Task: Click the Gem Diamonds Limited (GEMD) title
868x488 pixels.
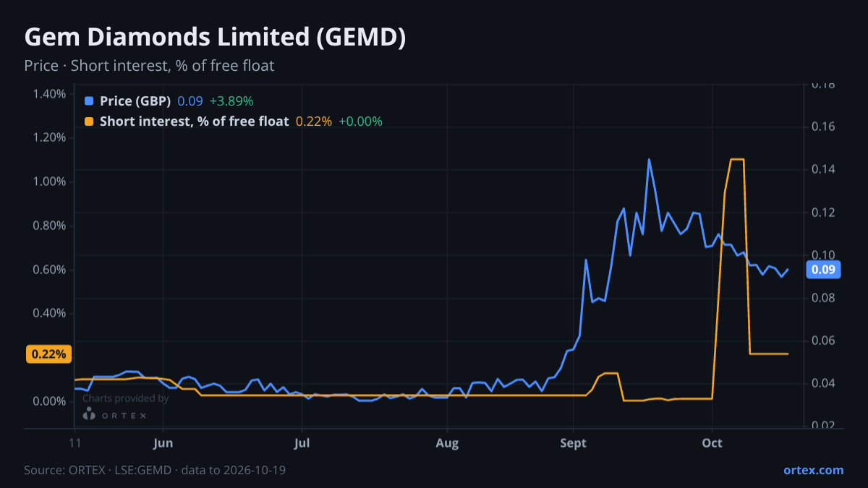Action: tap(215, 38)
